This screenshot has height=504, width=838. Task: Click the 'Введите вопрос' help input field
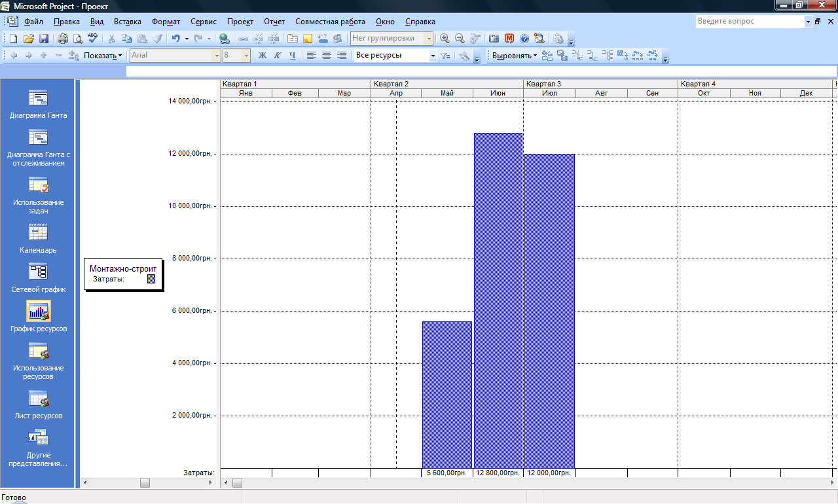[x=750, y=22]
